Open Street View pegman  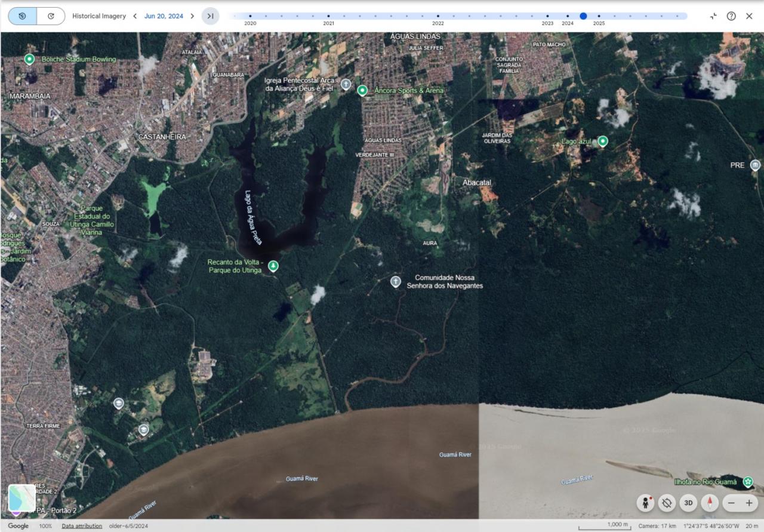pos(645,503)
